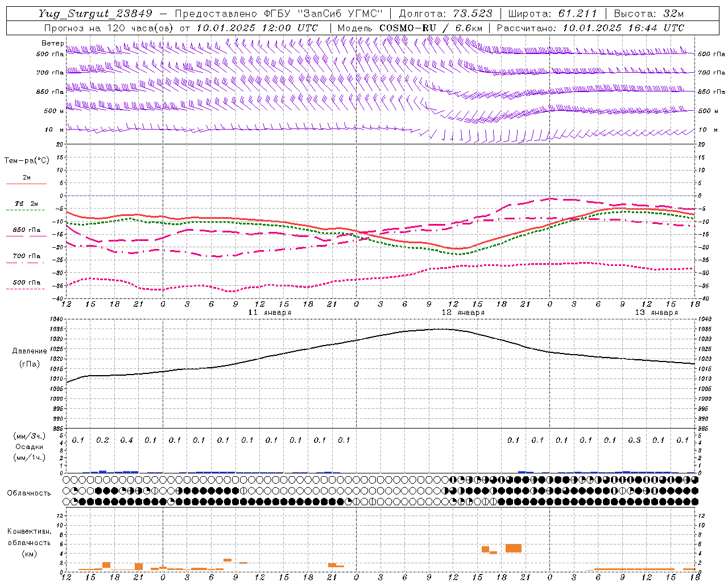728x582 pixels.
Task: Click the computed time Рассчитано: 10.01.2025 16:44 UTC
Action: (590, 28)
